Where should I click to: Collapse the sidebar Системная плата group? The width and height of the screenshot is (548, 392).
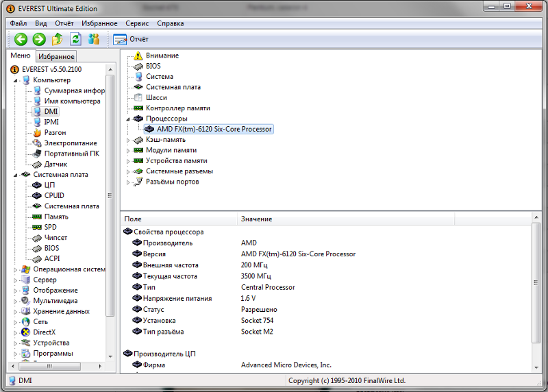tap(15, 175)
